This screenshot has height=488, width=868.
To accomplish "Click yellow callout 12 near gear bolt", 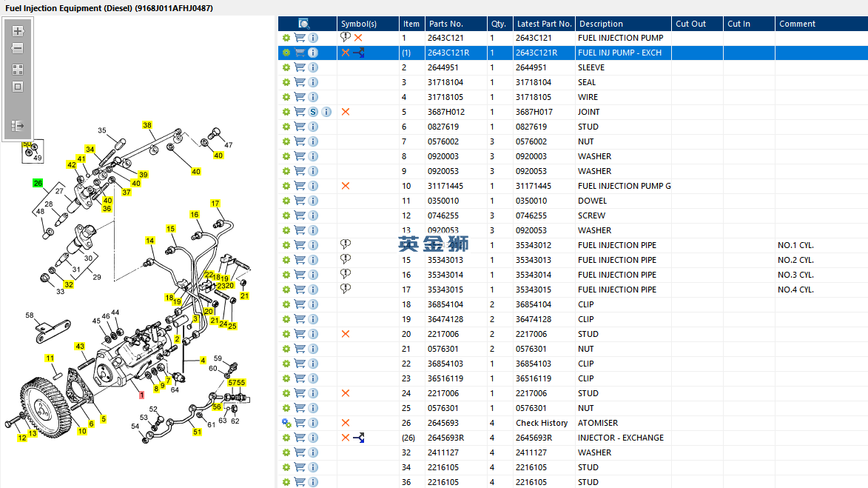I will [x=22, y=438].
